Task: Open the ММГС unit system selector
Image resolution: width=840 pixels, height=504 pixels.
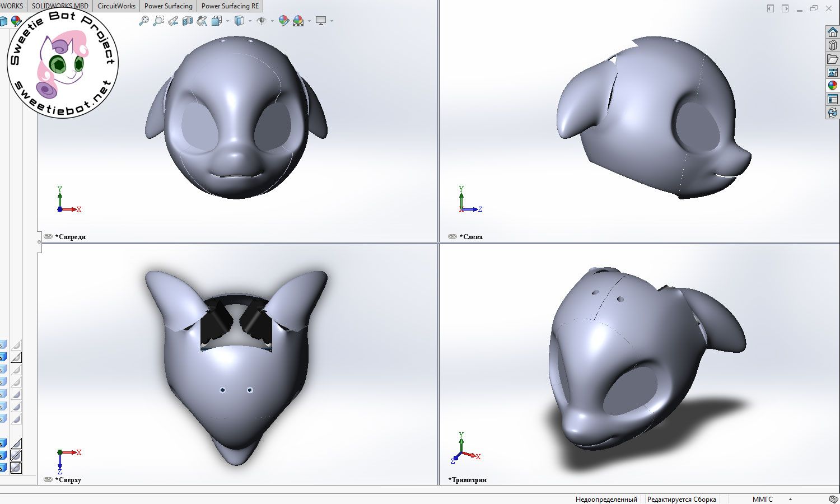Action: tap(762, 499)
